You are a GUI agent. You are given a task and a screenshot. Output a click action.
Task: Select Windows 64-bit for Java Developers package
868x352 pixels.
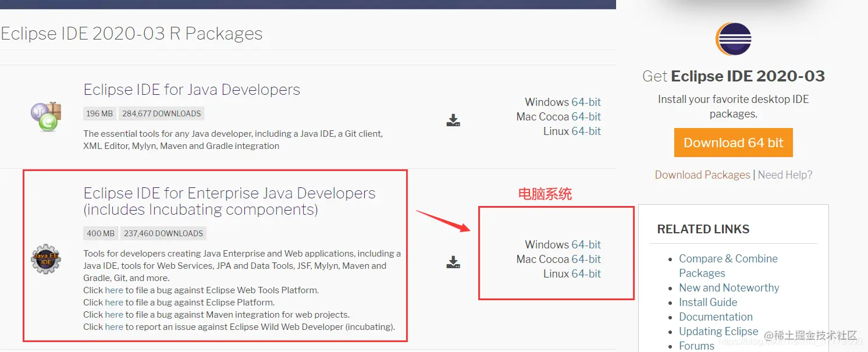586,102
